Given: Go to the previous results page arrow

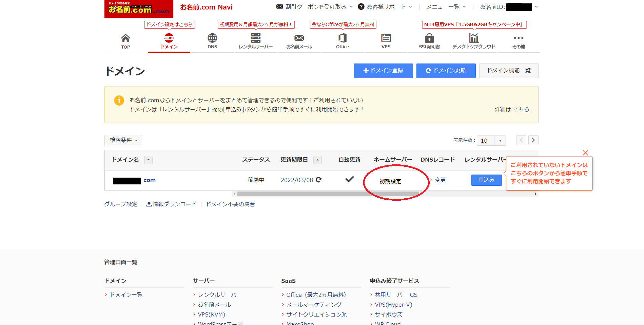Looking at the screenshot, I should coord(521,140).
